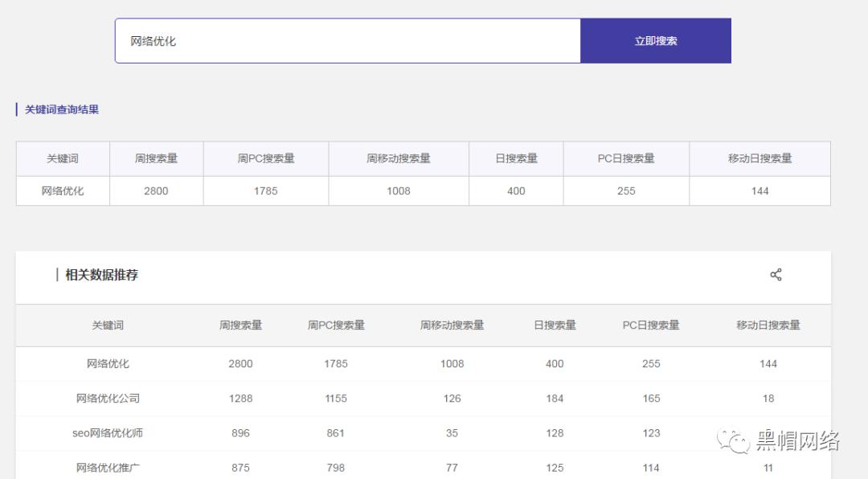Open the share icon on 相关数据推荐 panel

(x=776, y=274)
